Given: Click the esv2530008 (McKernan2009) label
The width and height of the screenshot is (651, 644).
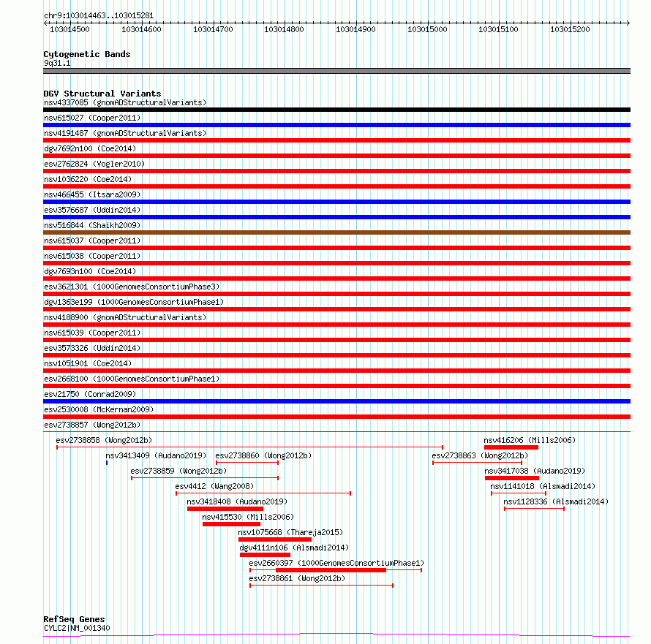Looking at the screenshot, I should (x=99, y=409).
